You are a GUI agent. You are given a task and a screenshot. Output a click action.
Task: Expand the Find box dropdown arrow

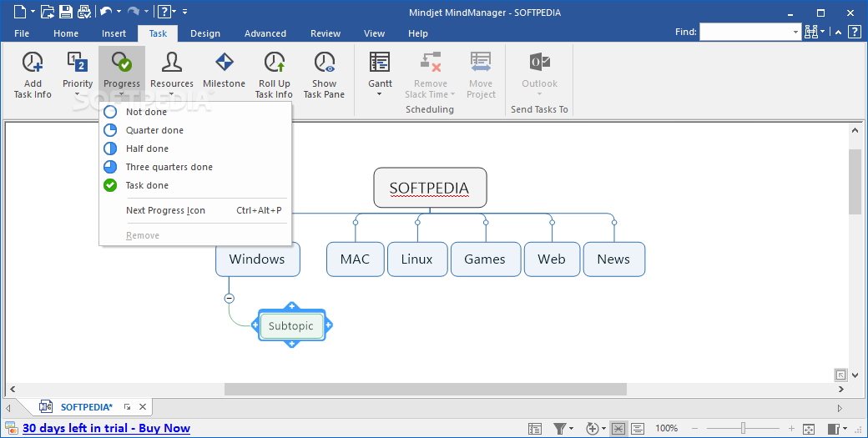[796, 32]
